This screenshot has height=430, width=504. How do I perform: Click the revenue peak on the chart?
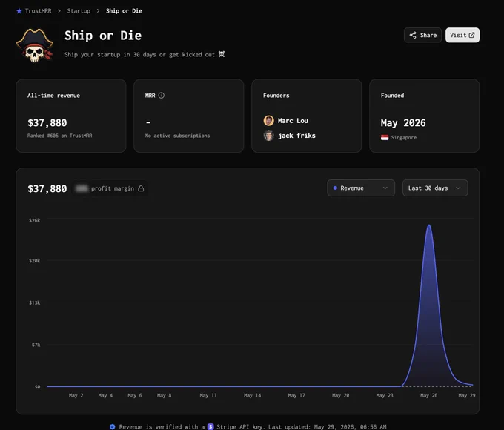point(429,225)
